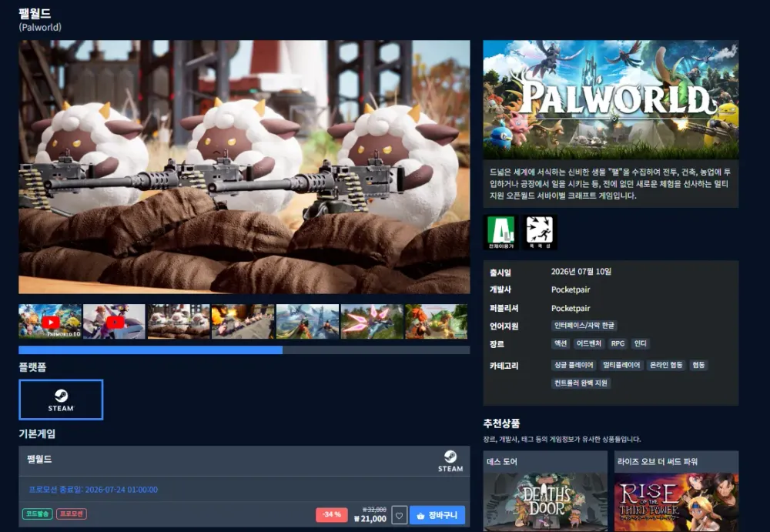Select the pink crystal screenshot thumbnail
This screenshot has height=532, width=770.
tap(372, 322)
